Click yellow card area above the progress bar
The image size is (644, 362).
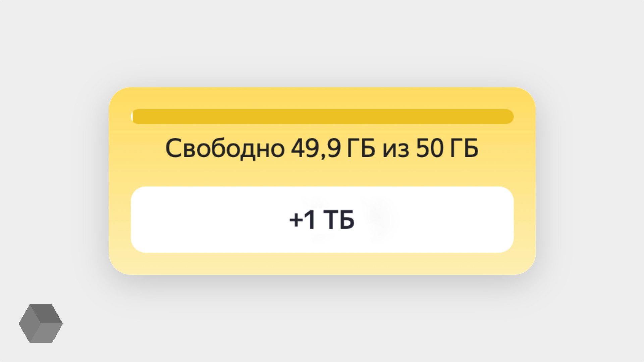coord(322,98)
